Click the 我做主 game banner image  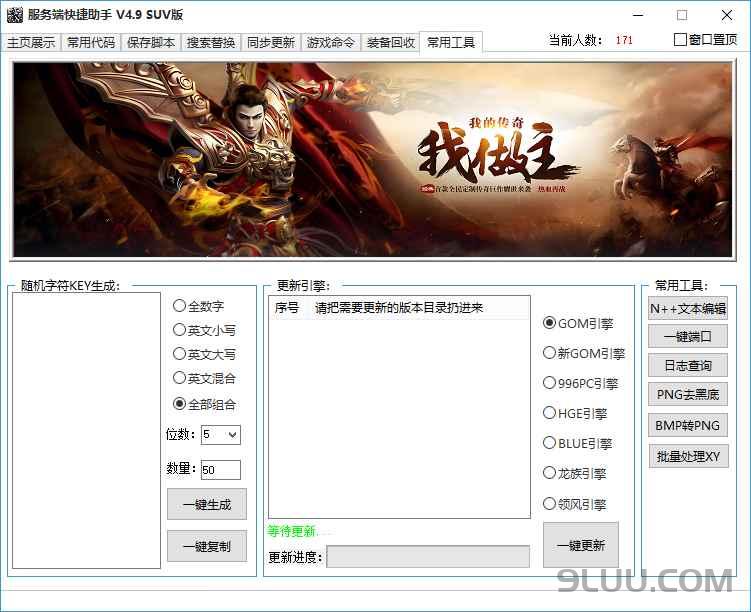point(373,160)
